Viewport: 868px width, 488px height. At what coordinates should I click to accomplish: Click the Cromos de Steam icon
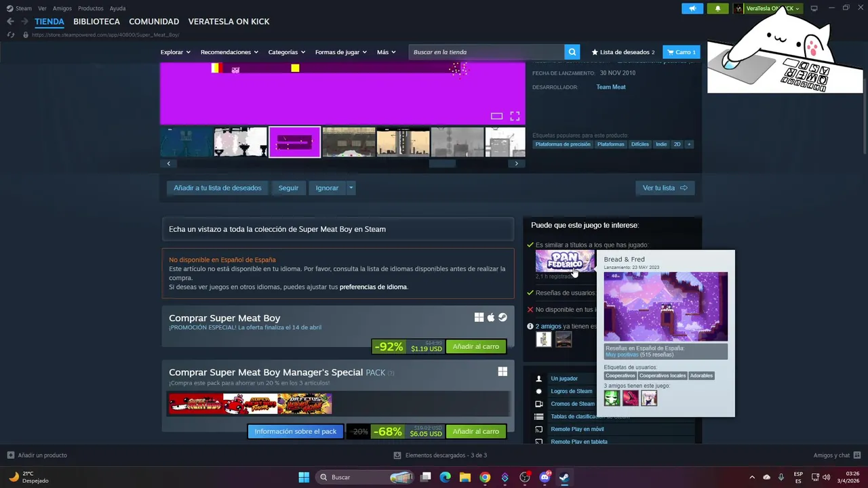539,404
